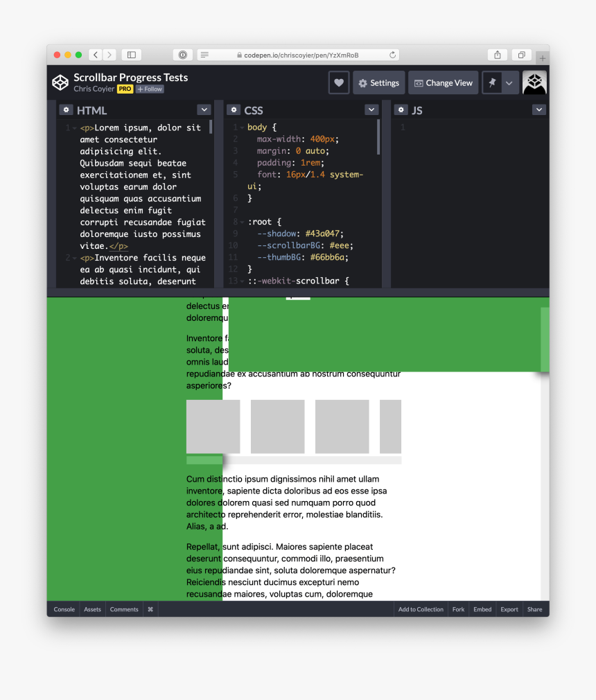Switch to the Comments tab
Screen dimensions: 596x700
pos(123,609)
